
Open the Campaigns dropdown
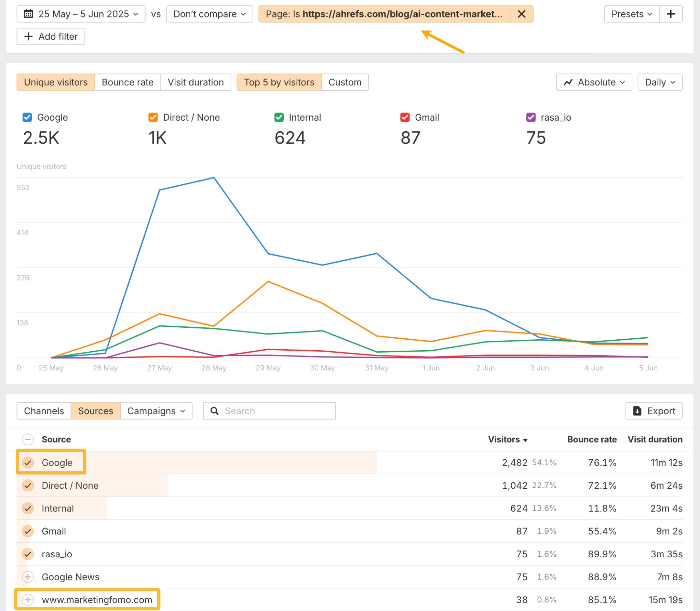(x=156, y=411)
